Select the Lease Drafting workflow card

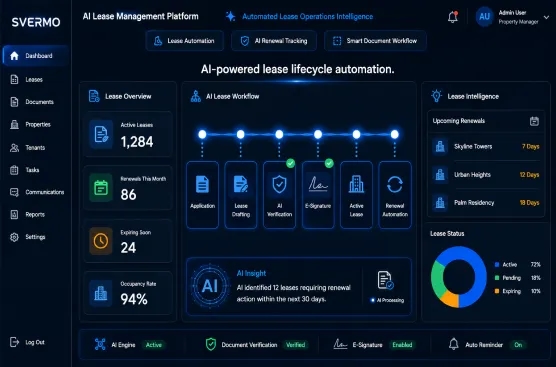click(x=241, y=195)
